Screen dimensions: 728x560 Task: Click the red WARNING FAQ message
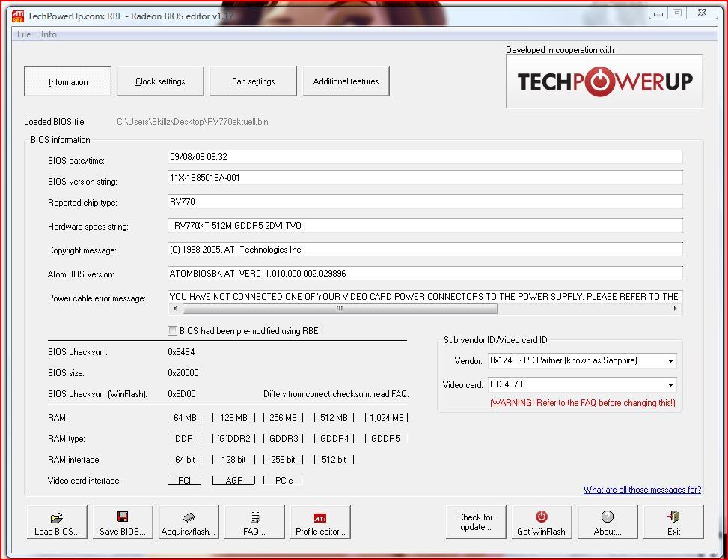(x=583, y=403)
